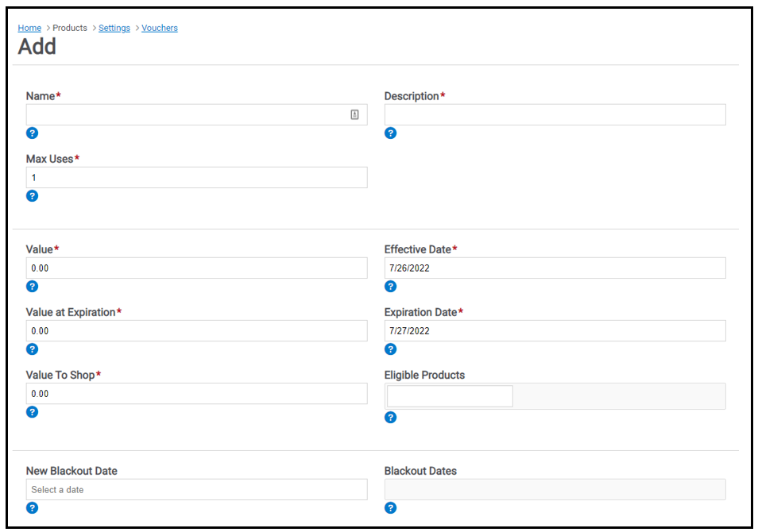Open help icon under Value To Shop

coord(32,412)
